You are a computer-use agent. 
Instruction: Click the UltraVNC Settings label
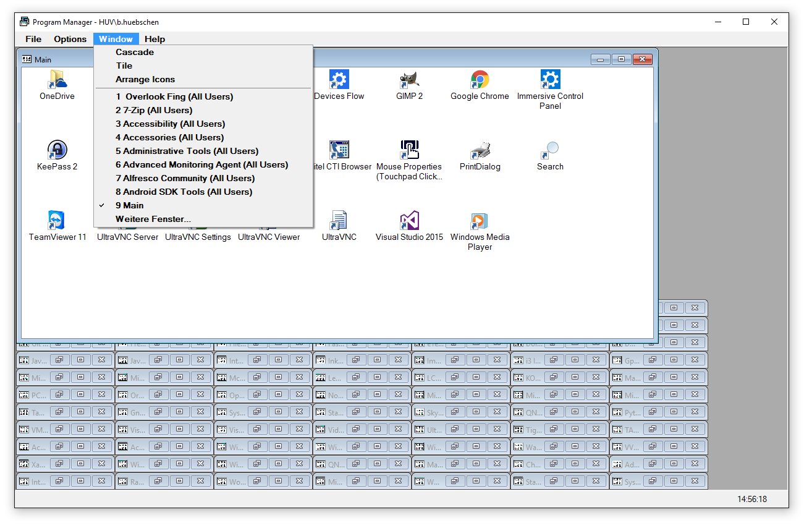point(198,237)
